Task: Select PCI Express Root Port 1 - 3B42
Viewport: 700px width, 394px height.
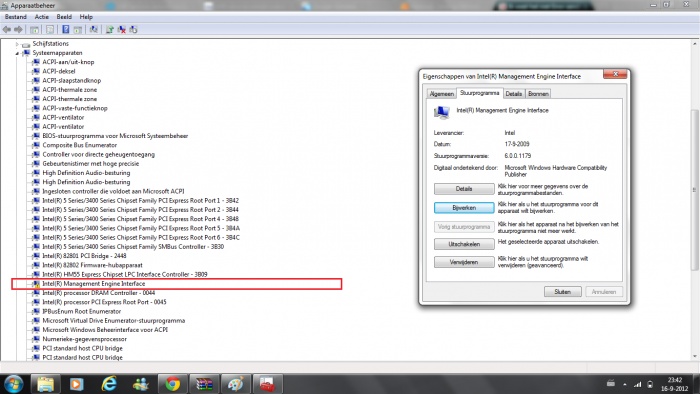Action: [x=141, y=201]
